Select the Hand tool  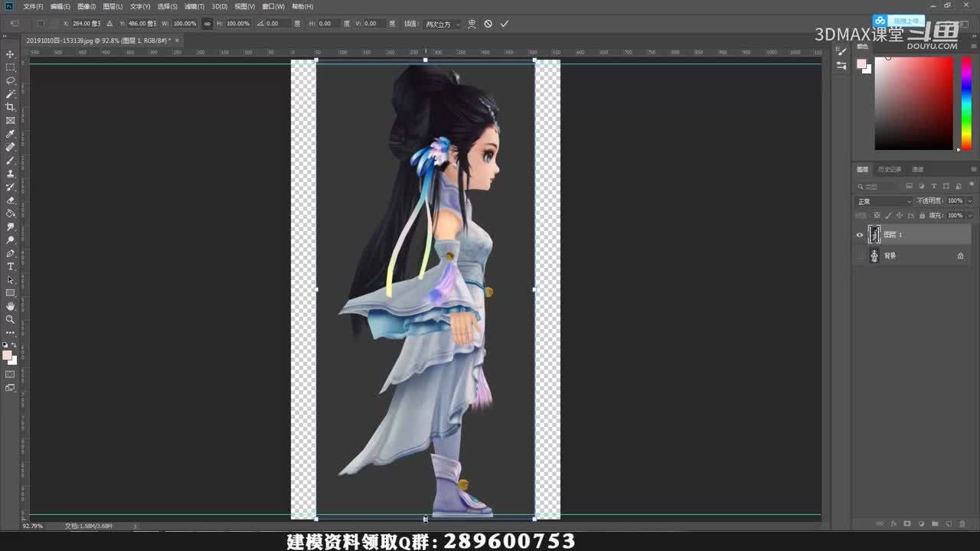tap(10, 306)
